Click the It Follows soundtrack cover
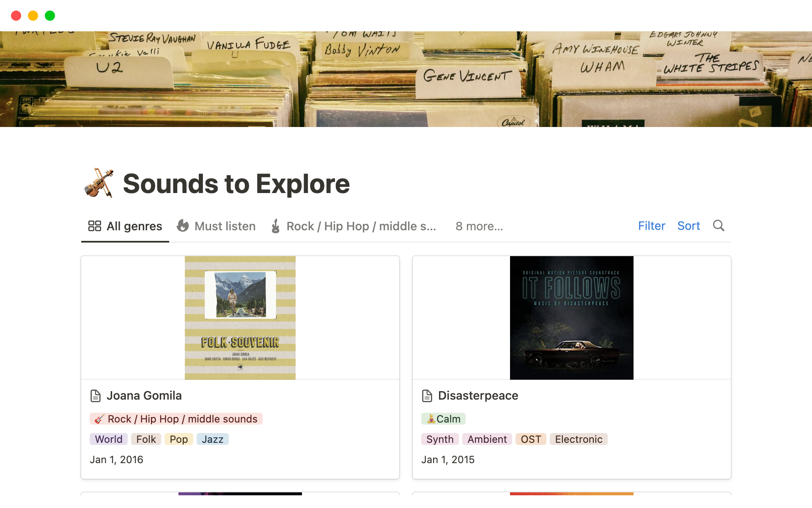Viewport: 812px width, 508px height. click(571, 317)
